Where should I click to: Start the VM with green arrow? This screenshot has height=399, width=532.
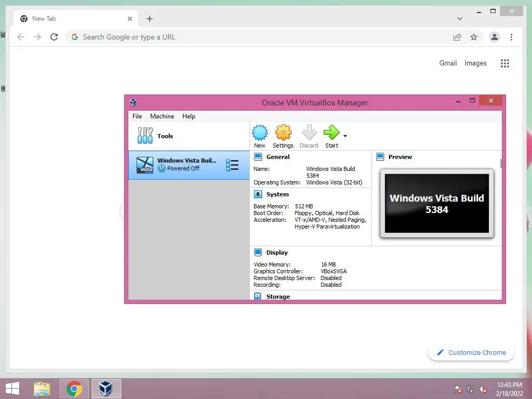(331, 132)
